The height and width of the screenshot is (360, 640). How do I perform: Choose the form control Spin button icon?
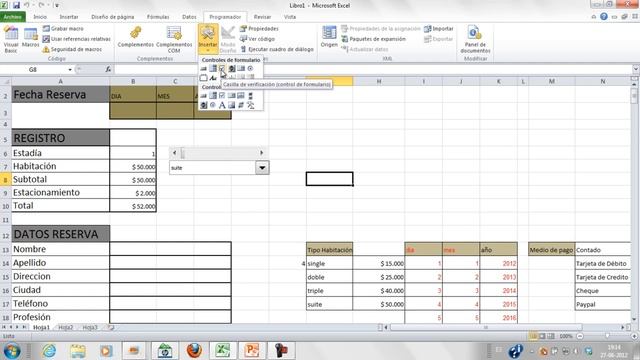point(232,69)
